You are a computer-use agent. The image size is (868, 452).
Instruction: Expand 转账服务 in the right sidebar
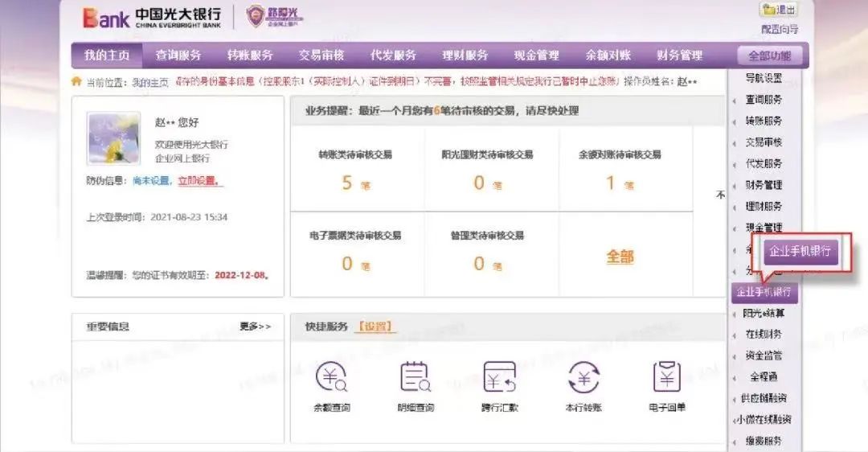coord(764,121)
